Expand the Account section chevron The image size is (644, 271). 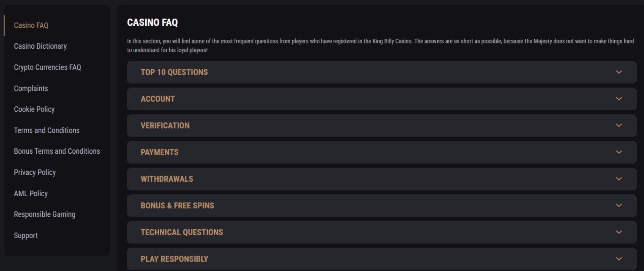click(619, 99)
